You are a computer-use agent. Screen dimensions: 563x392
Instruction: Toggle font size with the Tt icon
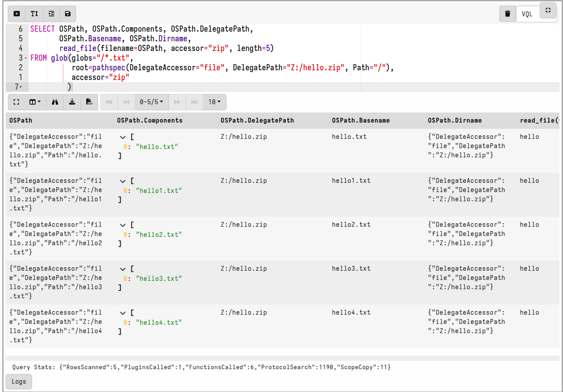pyautogui.click(x=34, y=14)
